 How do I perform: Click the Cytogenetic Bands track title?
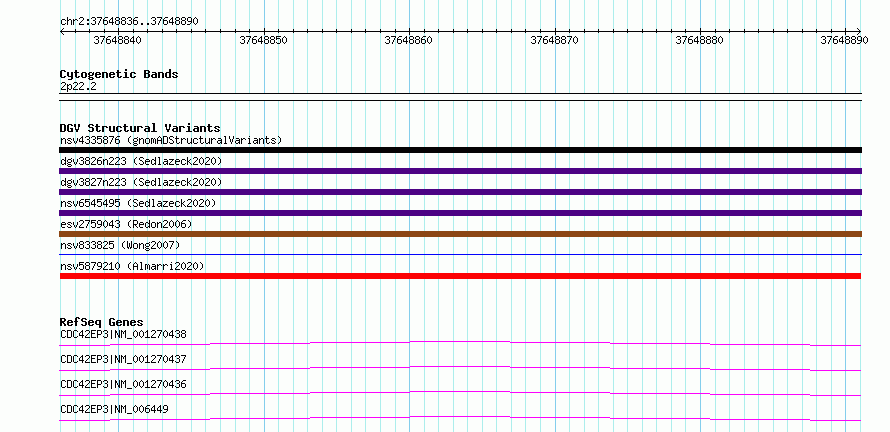[119, 74]
